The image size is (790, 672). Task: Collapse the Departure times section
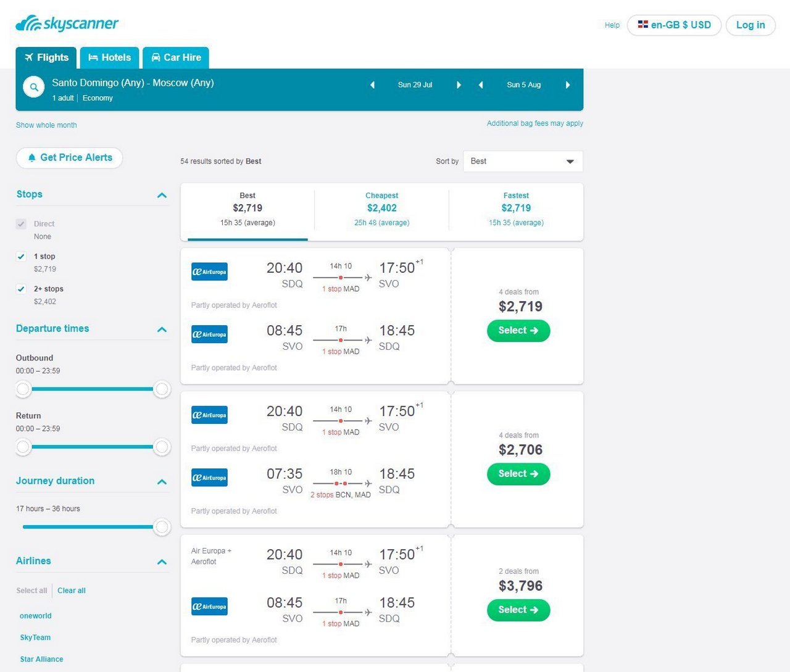(x=162, y=330)
